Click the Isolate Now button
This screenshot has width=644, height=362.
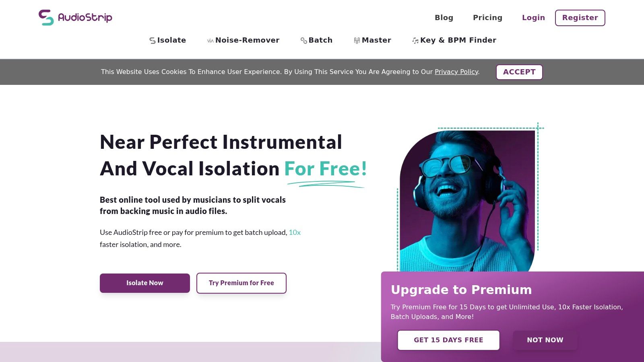145,283
